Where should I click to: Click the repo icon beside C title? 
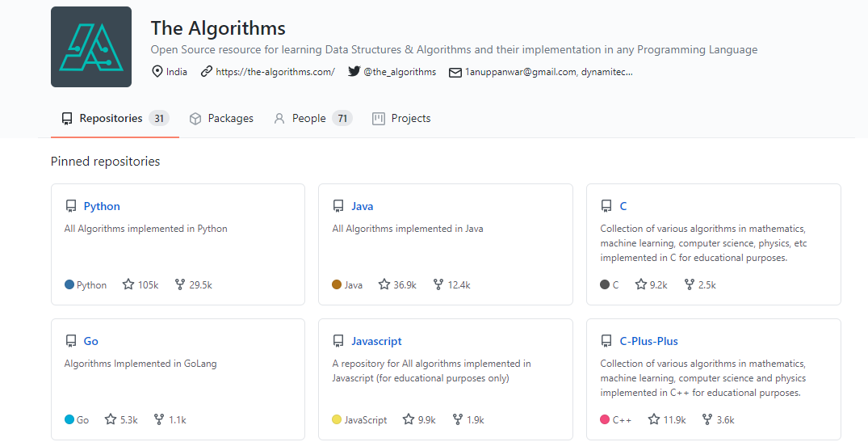[606, 207]
